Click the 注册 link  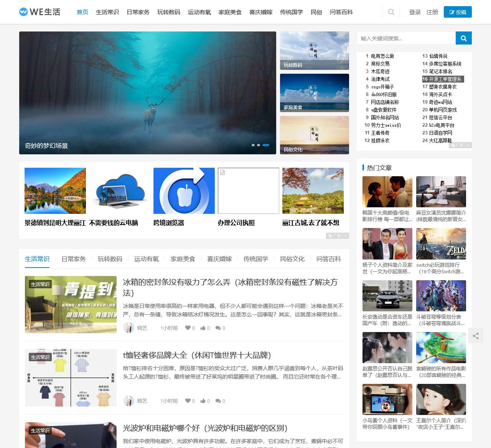[x=432, y=12]
